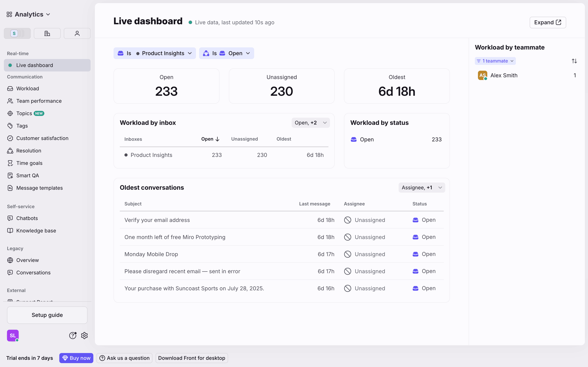Click the help question-mark icon
588x367 pixels.
(73, 336)
